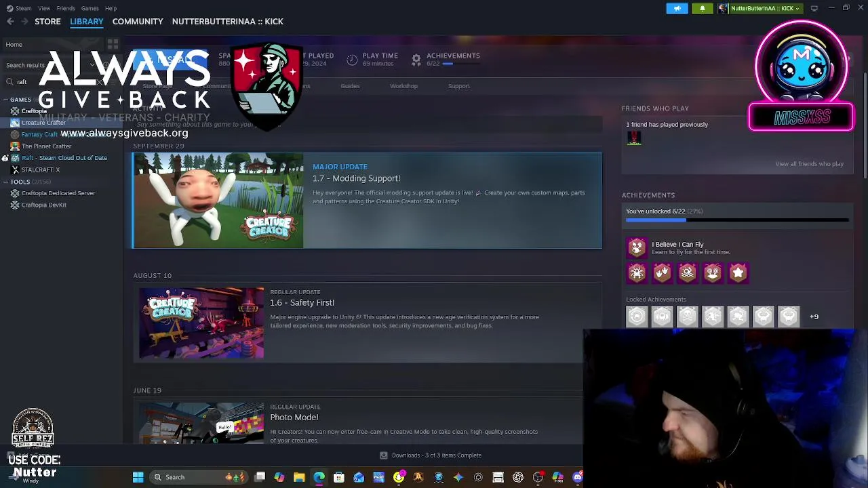Collapse the GAMES category in sidebar
Screen dimensions: 868x488
[5, 100]
